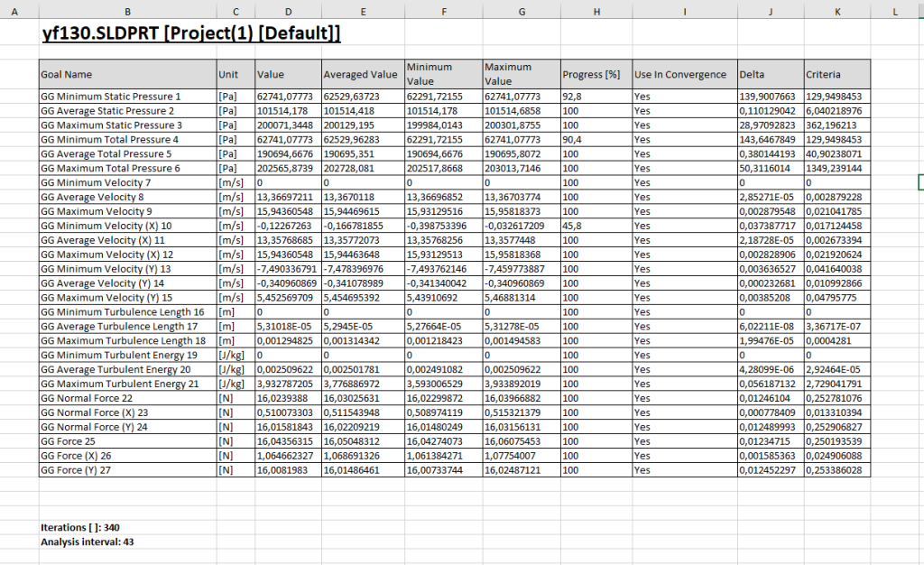Image resolution: width=924 pixels, height=565 pixels.
Task: Select progress value 92,8 for Minimum Static Pressure
Action: click(x=596, y=97)
